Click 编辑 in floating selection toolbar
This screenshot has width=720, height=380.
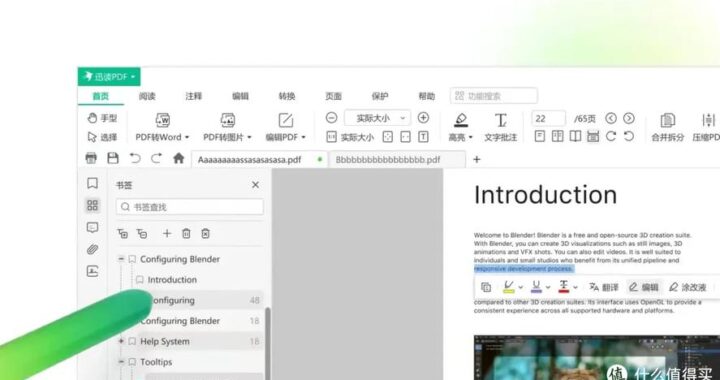[x=644, y=287]
